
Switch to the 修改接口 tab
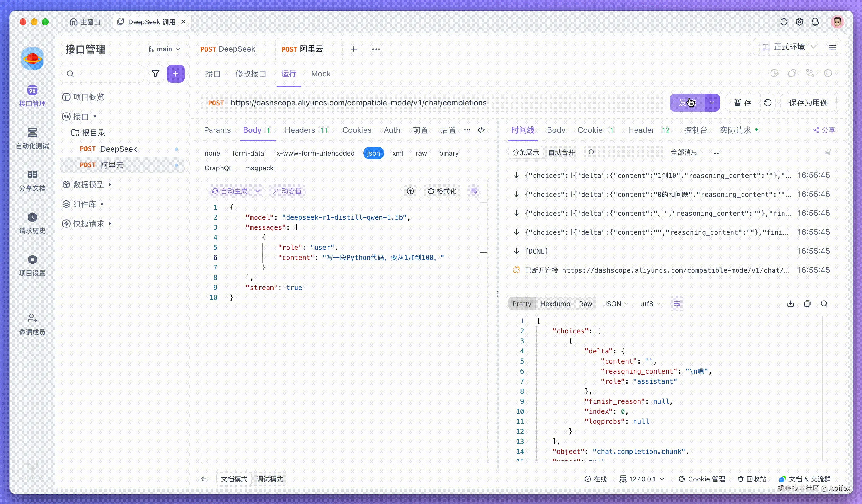point(251,74)
